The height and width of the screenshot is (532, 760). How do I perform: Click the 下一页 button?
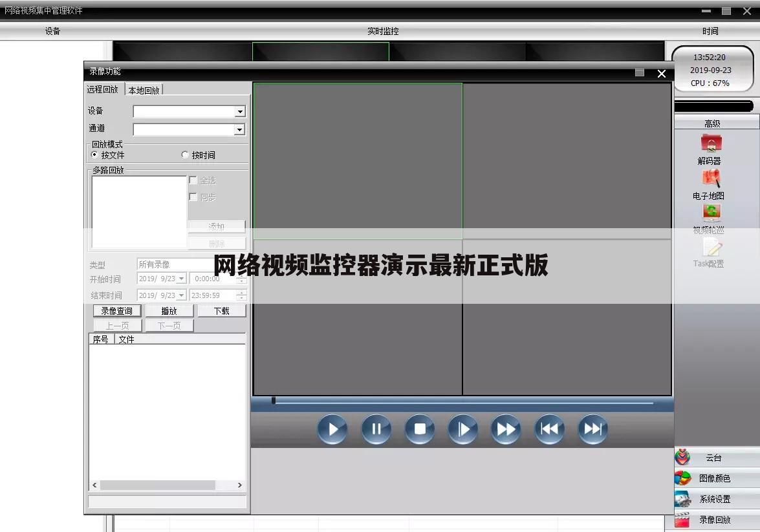(x=169, y=326)
